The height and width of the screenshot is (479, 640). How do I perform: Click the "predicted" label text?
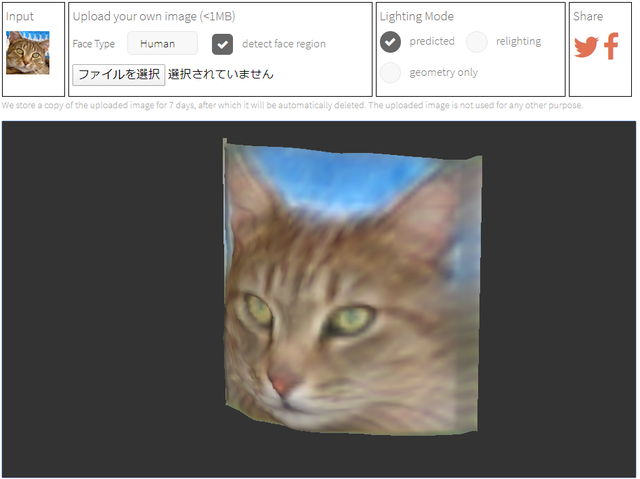pyautogui.click(x=432, y=42)
